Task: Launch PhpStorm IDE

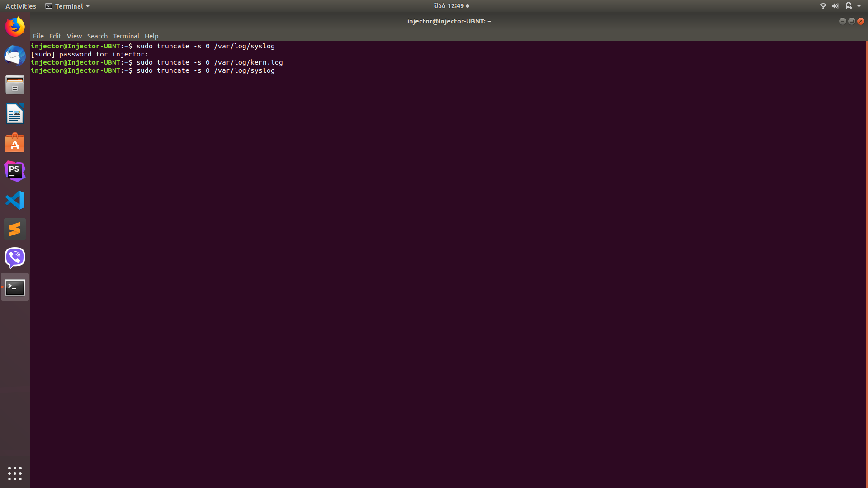Action: click(x=15, y=171)
